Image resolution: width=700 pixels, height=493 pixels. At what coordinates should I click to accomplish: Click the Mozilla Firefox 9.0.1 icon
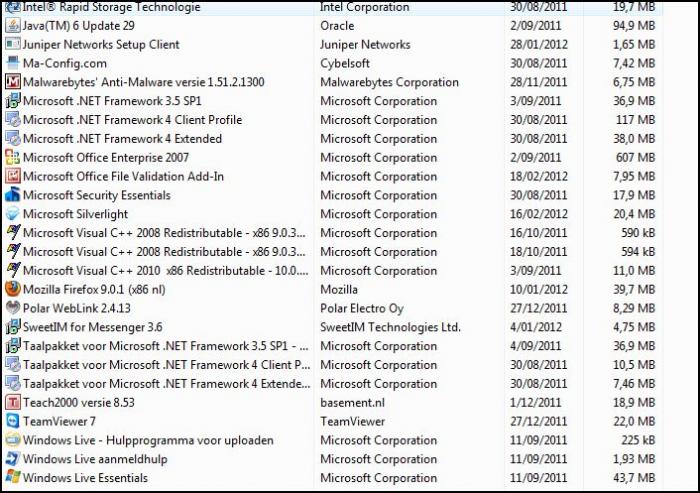pyautogui.click(x=12, y=289)
